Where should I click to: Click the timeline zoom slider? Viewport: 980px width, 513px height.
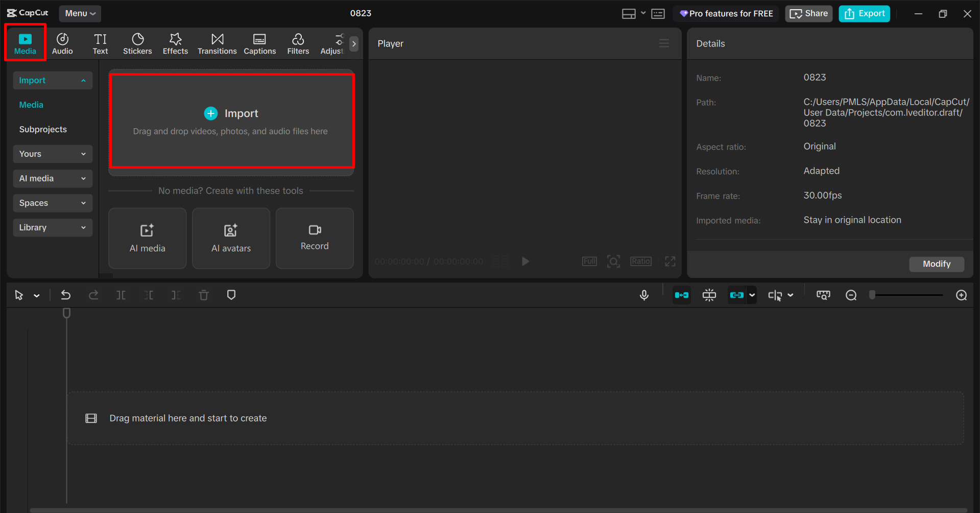point(906,295)
